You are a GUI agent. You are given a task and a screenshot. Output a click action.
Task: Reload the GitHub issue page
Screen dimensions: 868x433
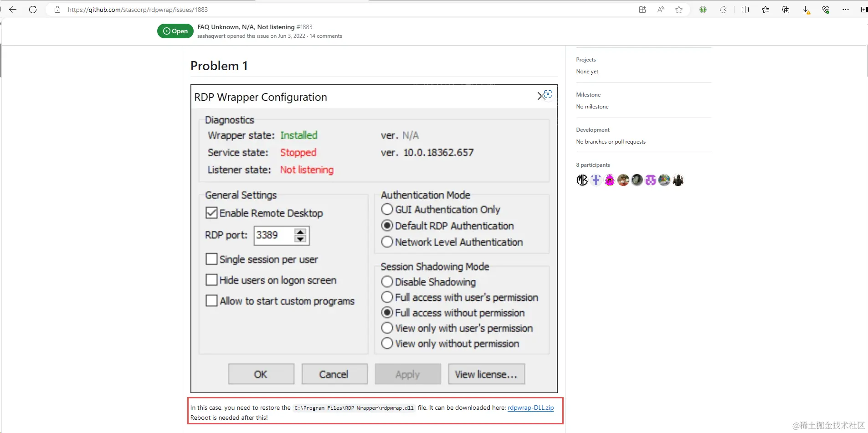[x=33, y=10]
